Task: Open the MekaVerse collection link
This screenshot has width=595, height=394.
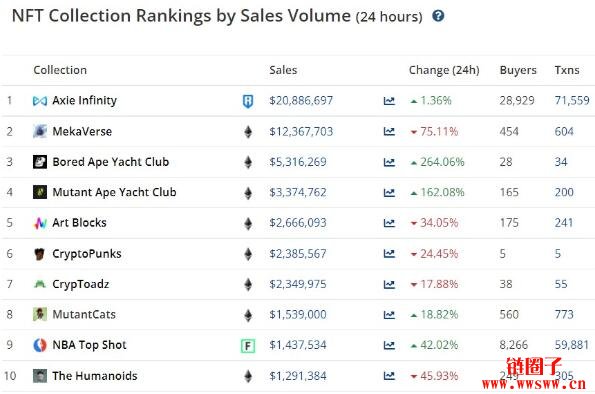Action: [82, 131]
